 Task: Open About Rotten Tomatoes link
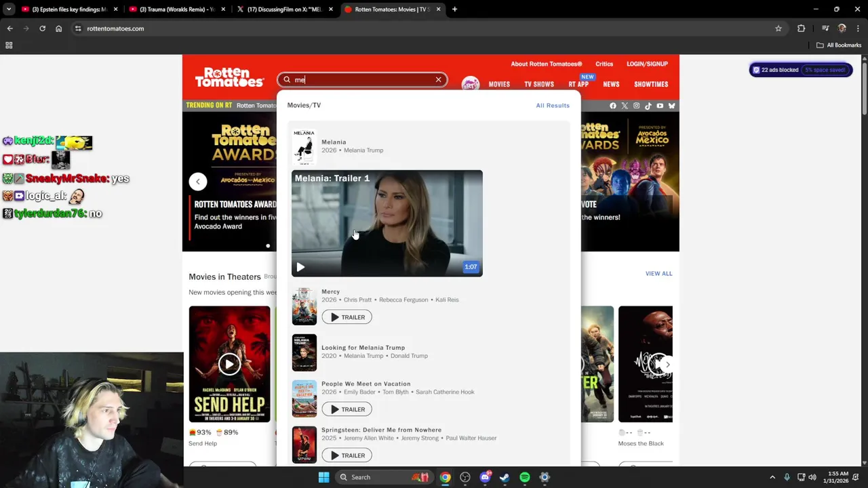click(x=546, y=64)
